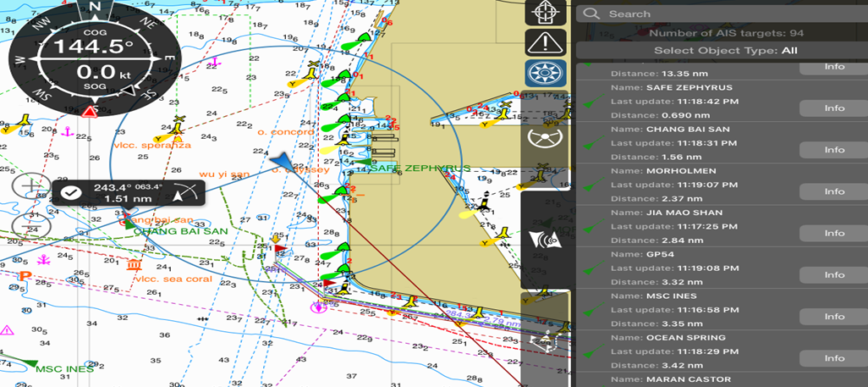Click into the Search field

pyautogui.click(x=722, y=14)
